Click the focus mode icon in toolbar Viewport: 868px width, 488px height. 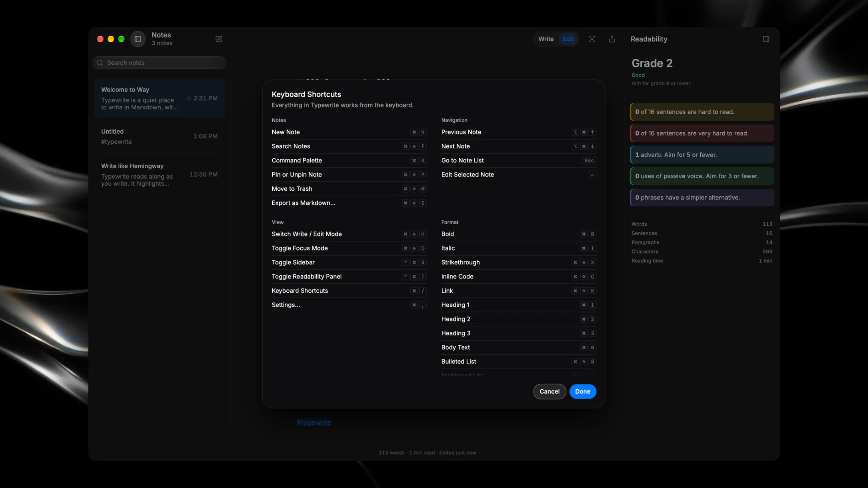(x=592, y=39)
